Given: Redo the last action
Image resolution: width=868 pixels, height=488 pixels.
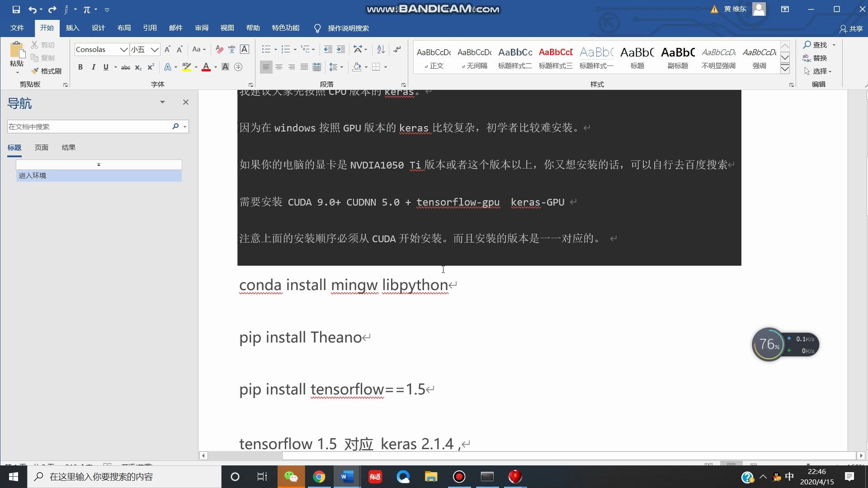Looking at the screenshot, I should [x=52, y=9].
